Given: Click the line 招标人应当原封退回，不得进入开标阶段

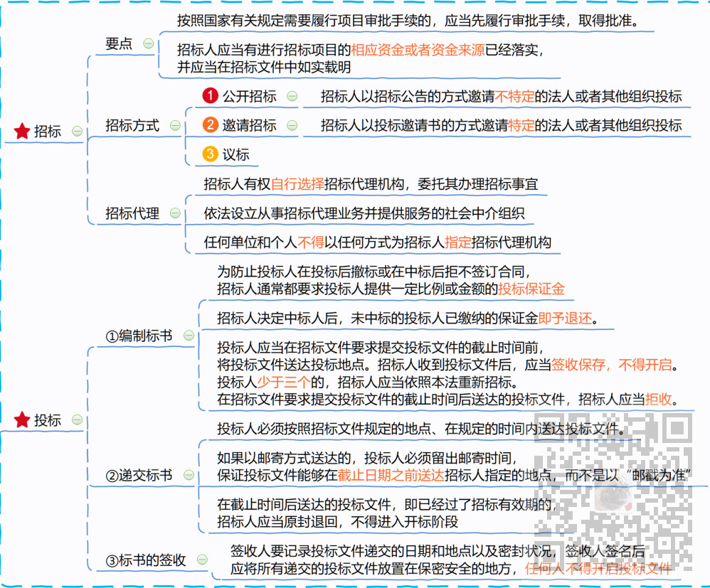Looking at the screenshot, I should click(337, 521).
